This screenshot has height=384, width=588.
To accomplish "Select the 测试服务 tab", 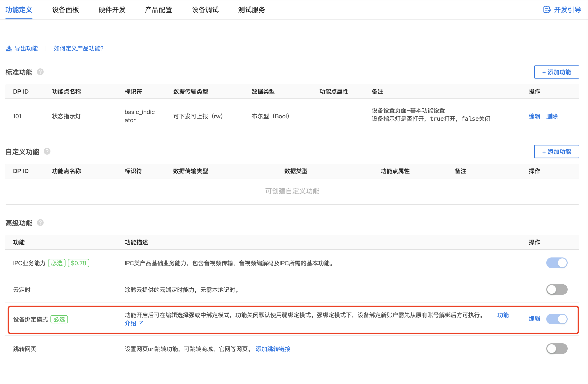I will tap(251, 10).
